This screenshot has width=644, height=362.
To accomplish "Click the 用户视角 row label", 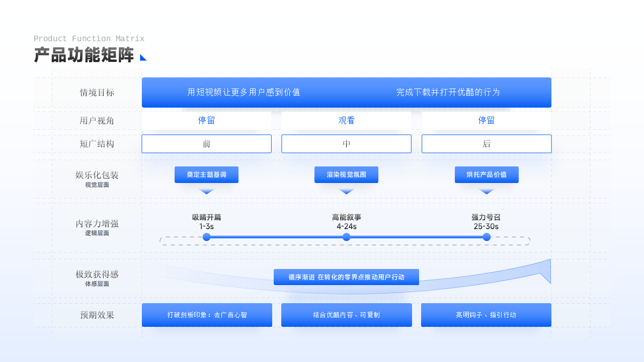I will point(97,121).
